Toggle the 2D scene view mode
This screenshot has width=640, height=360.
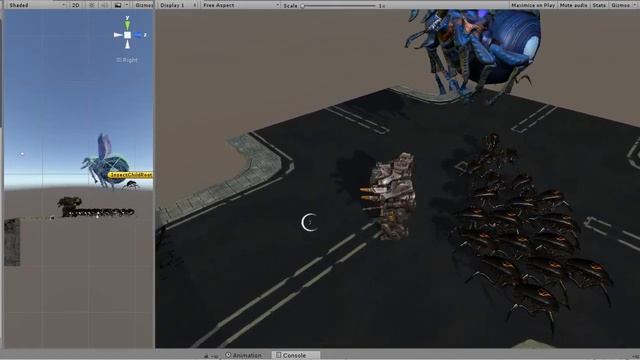pos(76,5)
